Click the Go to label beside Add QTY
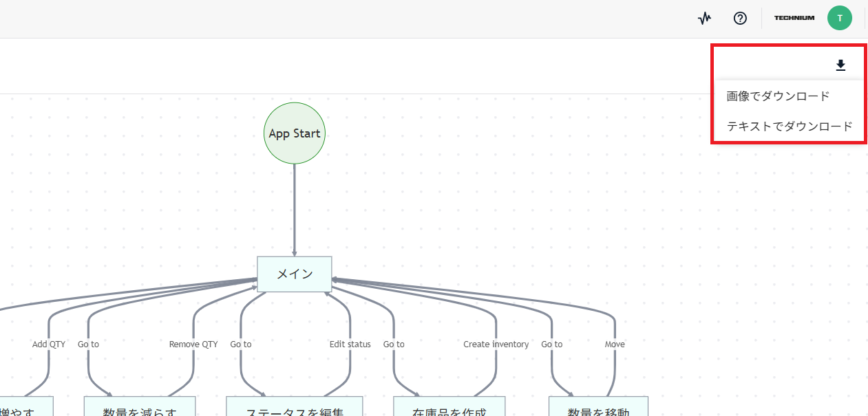868x416 pixels. click(88, 344)
